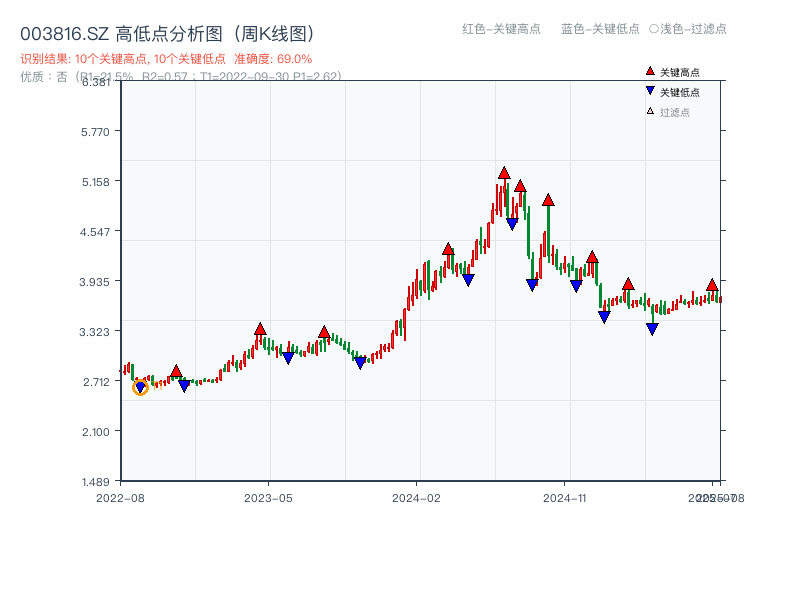Click second blue low marker from the left
This screenshot has width=800, height=600.
[184, 386]
